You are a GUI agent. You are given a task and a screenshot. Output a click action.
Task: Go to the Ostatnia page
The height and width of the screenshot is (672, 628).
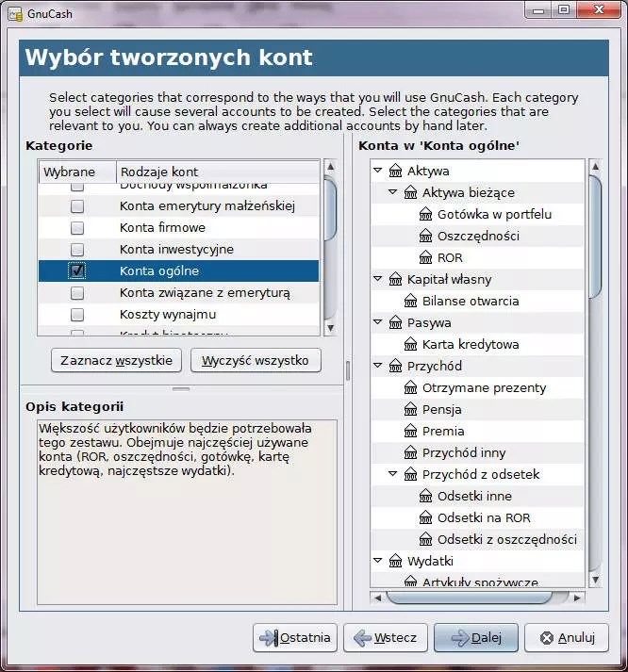tap(295, 638)
